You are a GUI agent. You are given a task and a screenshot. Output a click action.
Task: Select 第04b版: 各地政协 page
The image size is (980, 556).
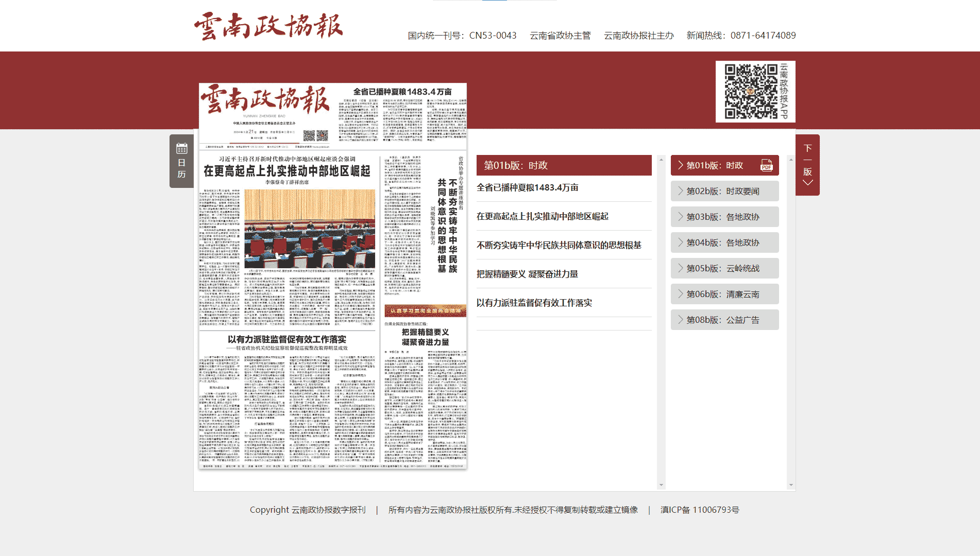pos(724,242)
